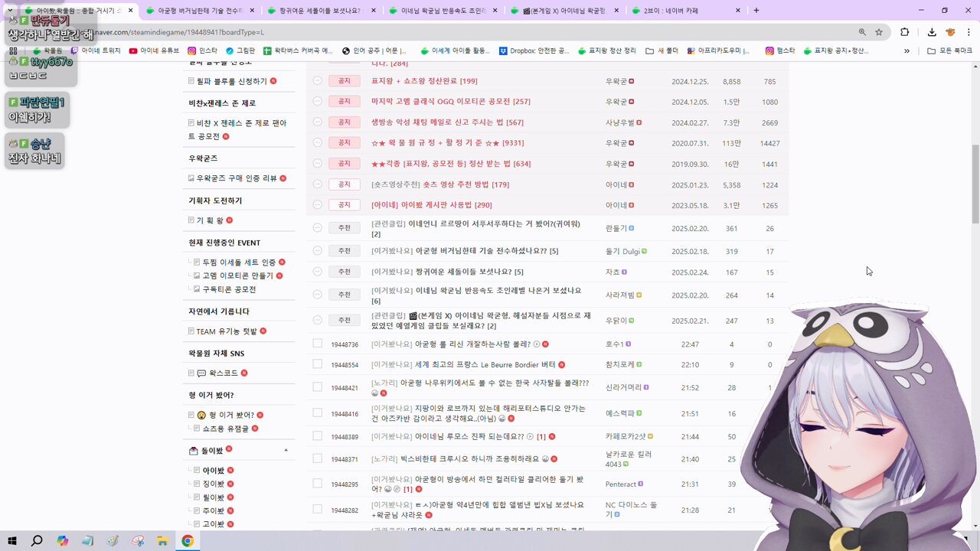Image resolution: width=980 pixels, height=551 pixels.
Task: Open the 새 폴더 bookmark folder
Action: coord(662,51)
